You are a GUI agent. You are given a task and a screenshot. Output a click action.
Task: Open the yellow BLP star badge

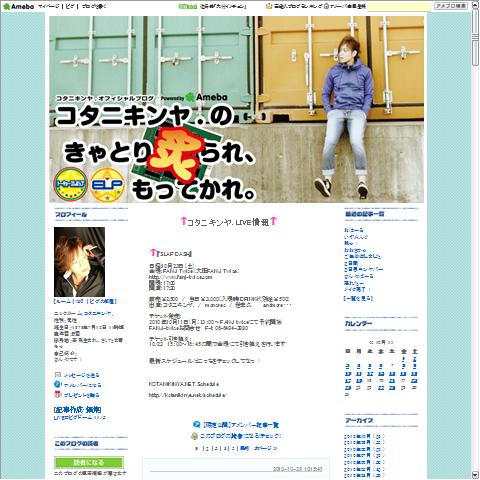(x=107, y=185)
